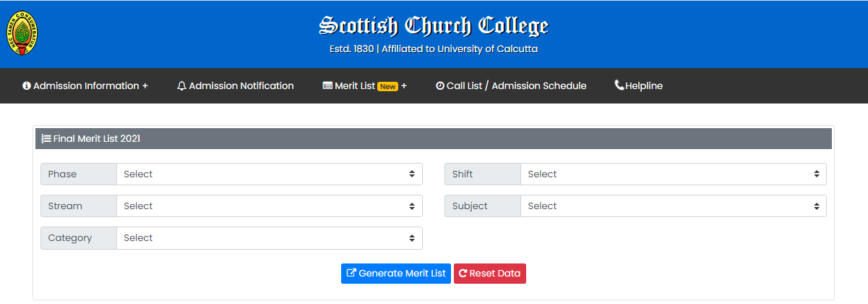Open the Admission Information menu
This screenshot has height=304, width=868.
85,86
